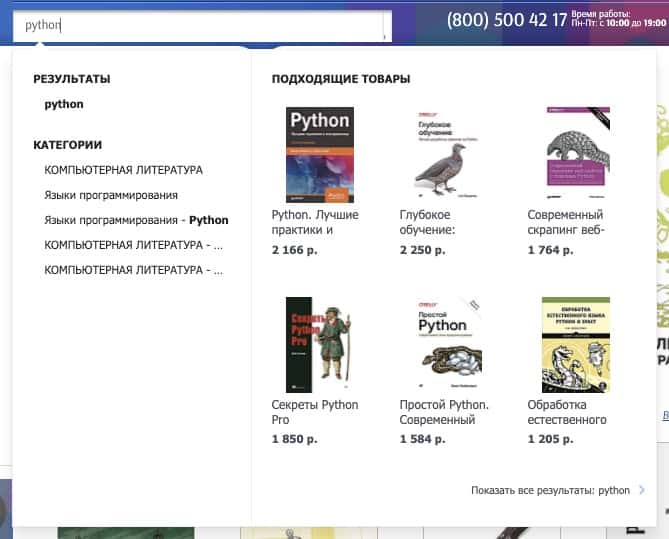Click the КАТЕГОРИИ heading
Image resolution: width=669 pixels, height=539 pixels.
click(x=67, y=145)
